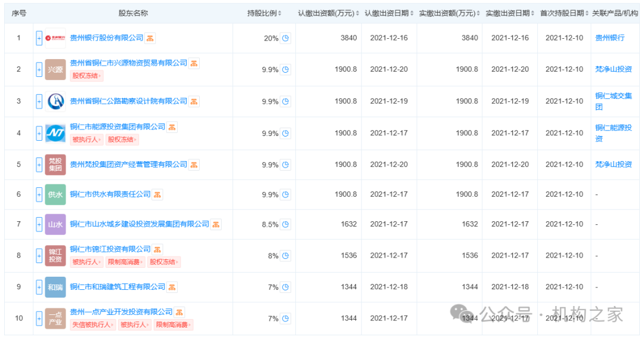This screenshot has width=644, height=340.
Task: Open equity structure icon beside 贵州省铜仁市兴源物资贸易有限公司
Action: (x=194, y=63)
